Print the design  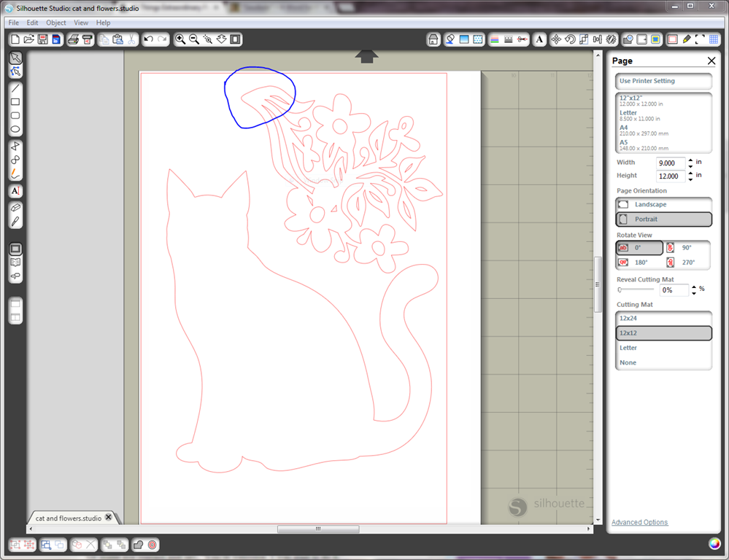click(x=73, y=39)
